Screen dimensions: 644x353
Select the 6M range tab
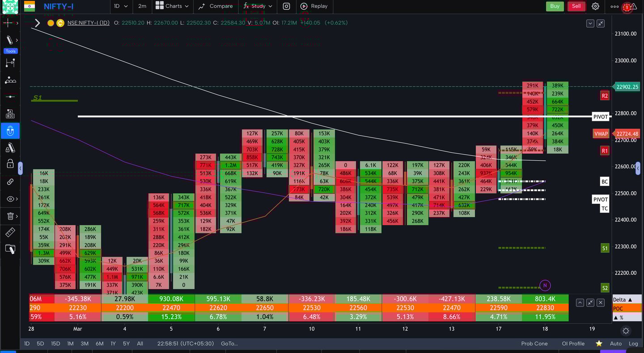click(x=99, y=344)
